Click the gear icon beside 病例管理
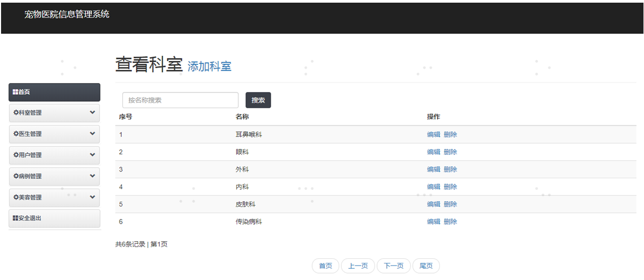Screen dimensions: 644x280 pos(16,176)
